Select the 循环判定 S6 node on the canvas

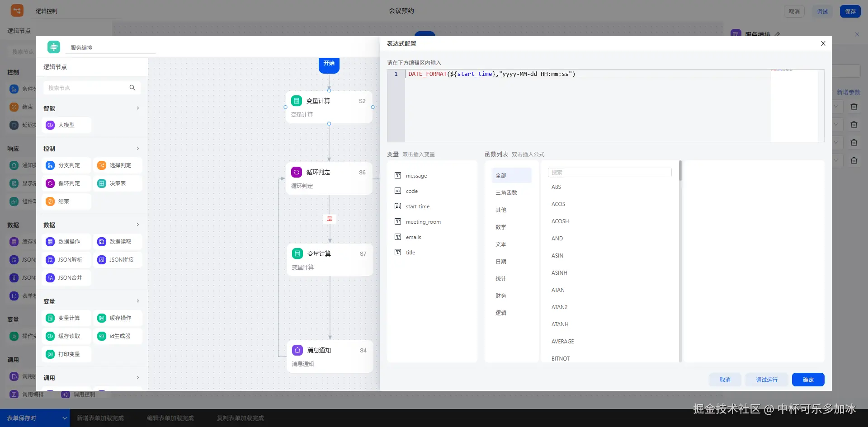point(329,178)
